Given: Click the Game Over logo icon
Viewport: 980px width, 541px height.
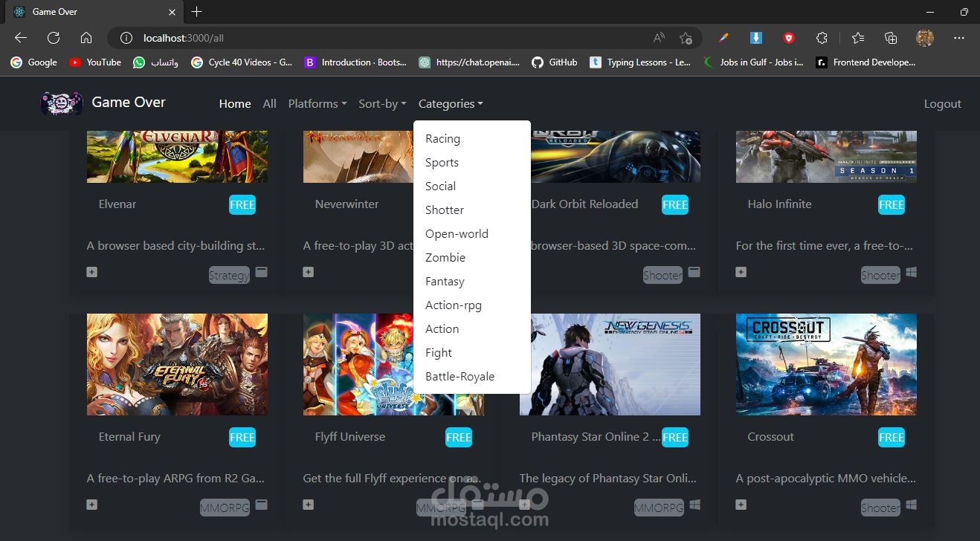Looking at the screenshot, I should click(x=61, y=103).
